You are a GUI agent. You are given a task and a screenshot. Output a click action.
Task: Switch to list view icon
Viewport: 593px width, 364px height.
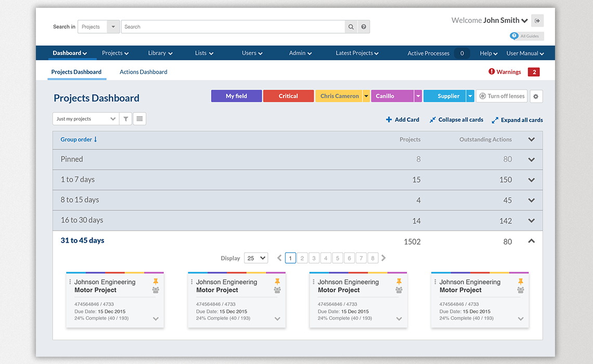pos(139,119)
